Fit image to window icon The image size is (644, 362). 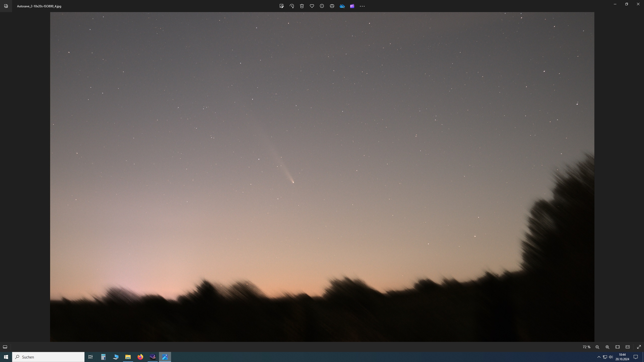[x=618, y=347]
